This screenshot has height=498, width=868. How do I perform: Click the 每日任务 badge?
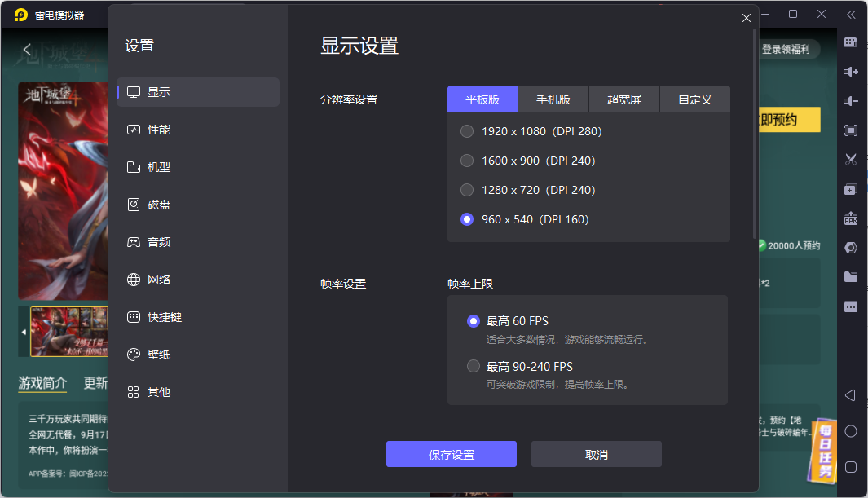[826, 452]
